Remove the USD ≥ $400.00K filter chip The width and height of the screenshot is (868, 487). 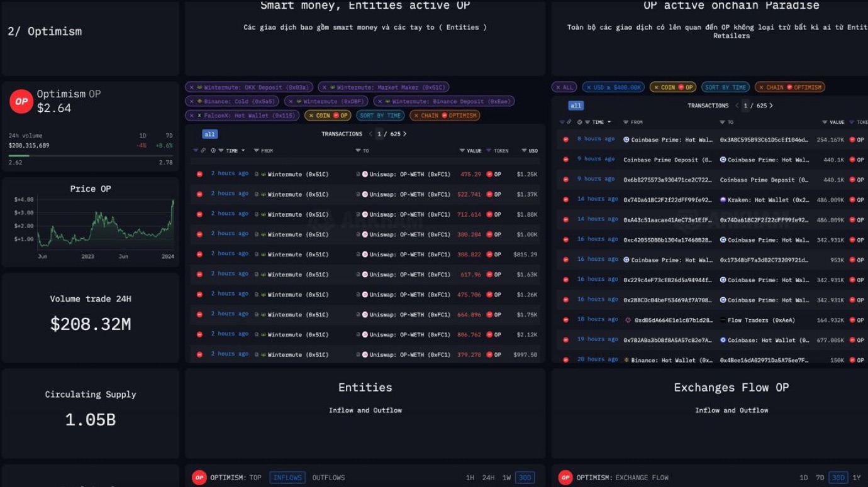[x=589, y=87]
